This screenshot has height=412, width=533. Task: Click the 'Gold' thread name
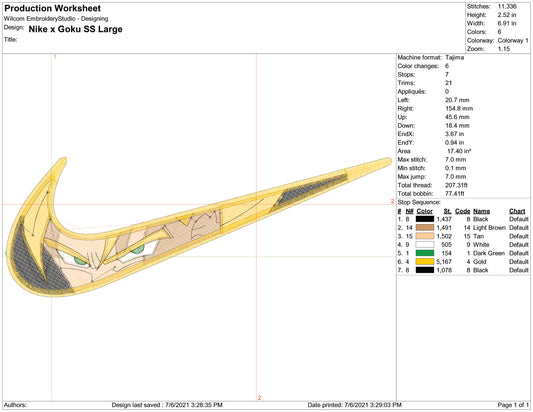480,262
